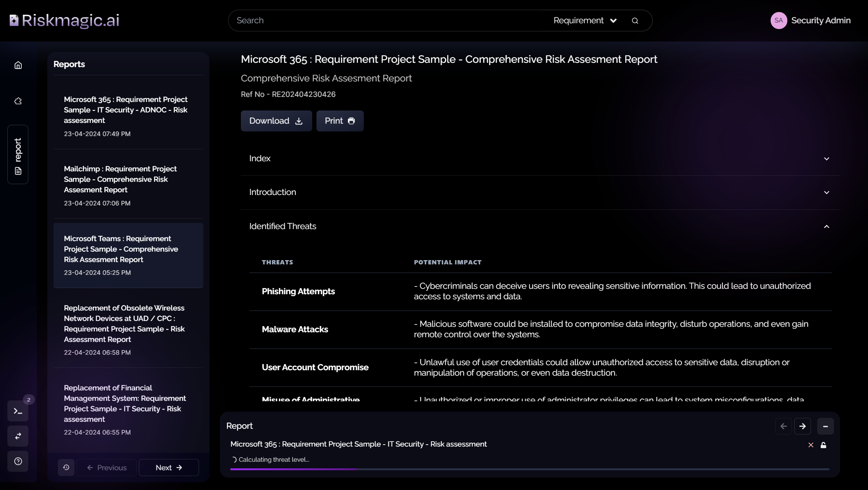Viewport: 868px width, 490px height.
Task: Minimize the Report progress panel
Action: point(825,426)
